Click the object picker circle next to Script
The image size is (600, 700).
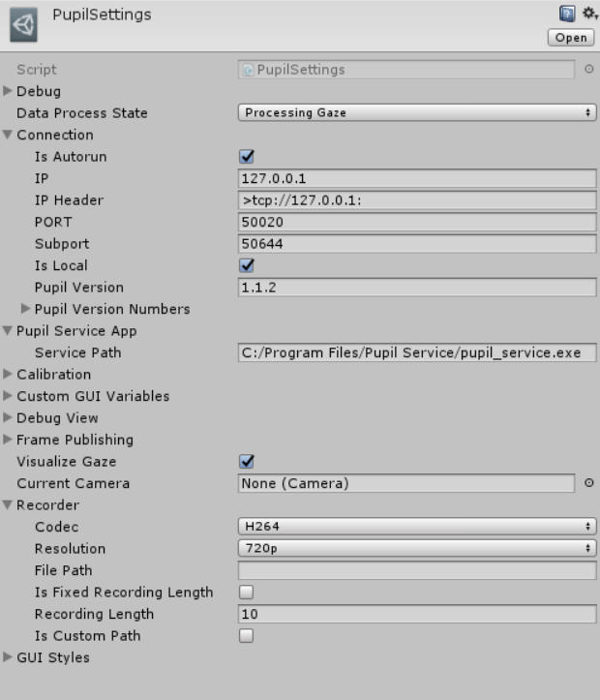[588, 69]
